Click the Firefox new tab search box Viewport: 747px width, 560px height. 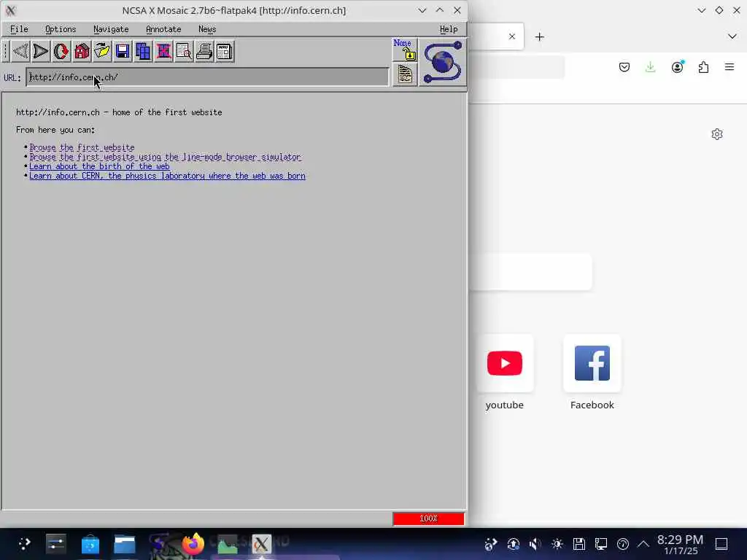click(x=530, y=272)
